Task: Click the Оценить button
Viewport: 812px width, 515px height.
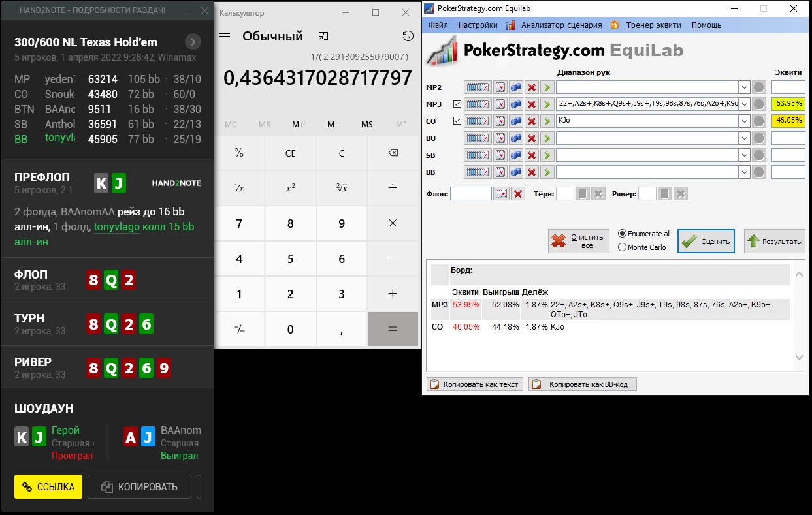Action: pos(706,241)
